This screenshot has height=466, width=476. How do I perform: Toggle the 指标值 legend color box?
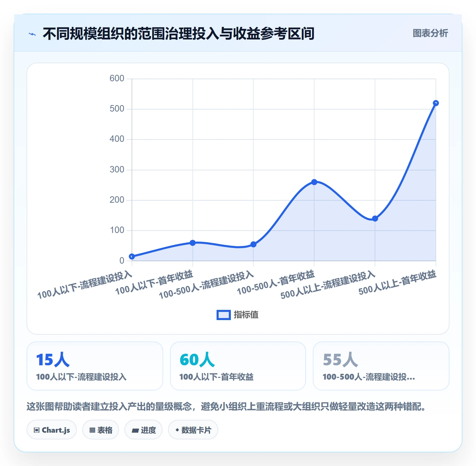(224, 315)
